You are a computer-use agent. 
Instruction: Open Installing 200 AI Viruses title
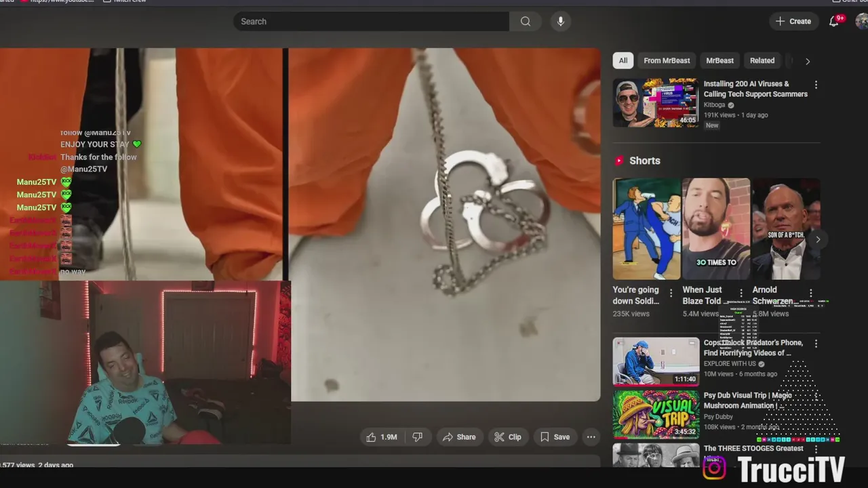pyautogui.click(x=755, y=89)
